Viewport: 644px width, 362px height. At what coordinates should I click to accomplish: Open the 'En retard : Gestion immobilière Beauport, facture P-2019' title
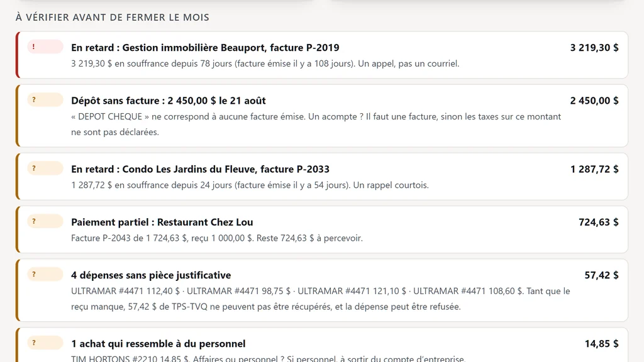tap(205, 48)
